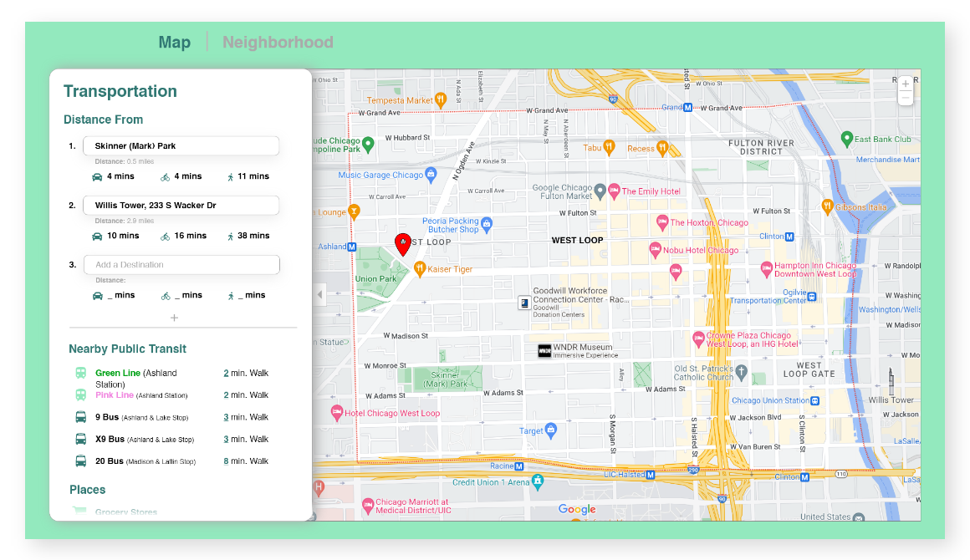Select the Green Line transit entry
The image size is (970, 560).
[172, 379]
